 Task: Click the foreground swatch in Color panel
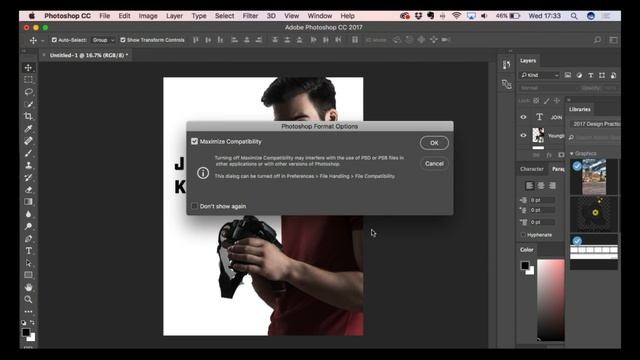(x=525, y=266)
